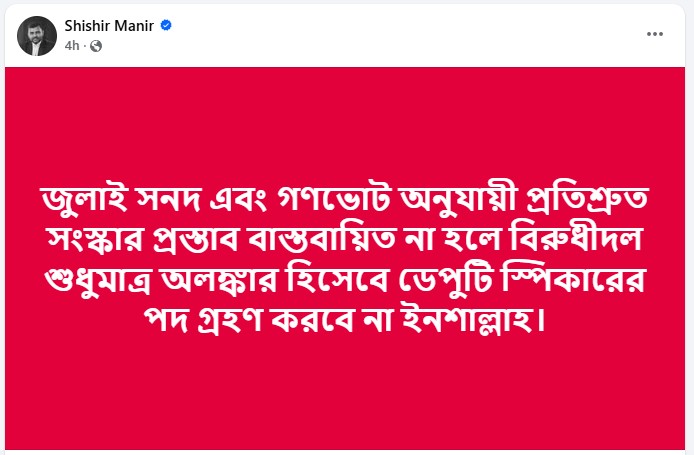The height and width of the screenshot is (455, 694).
Task: Open the Shishir Manir profile link
Action: coord(107,24)
